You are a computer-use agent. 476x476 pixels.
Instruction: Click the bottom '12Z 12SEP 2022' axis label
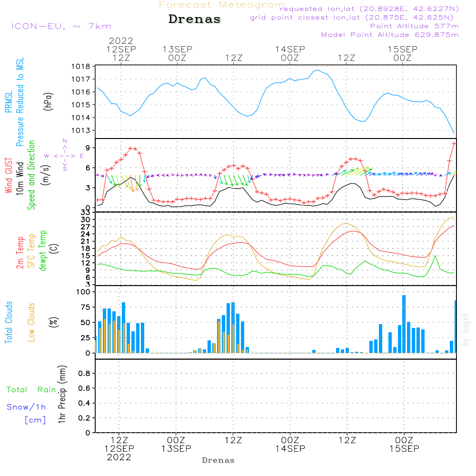[x=119, y=448]
